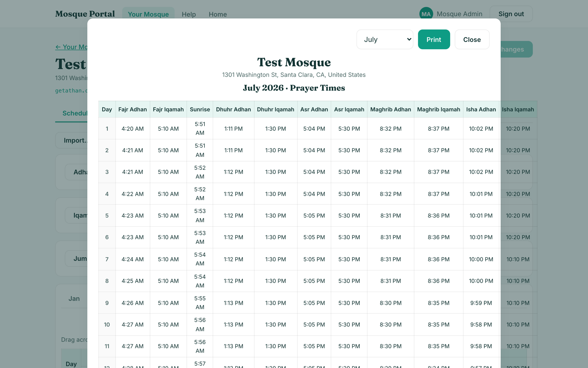Follow the back link to Your Mosque

point(71,47)
